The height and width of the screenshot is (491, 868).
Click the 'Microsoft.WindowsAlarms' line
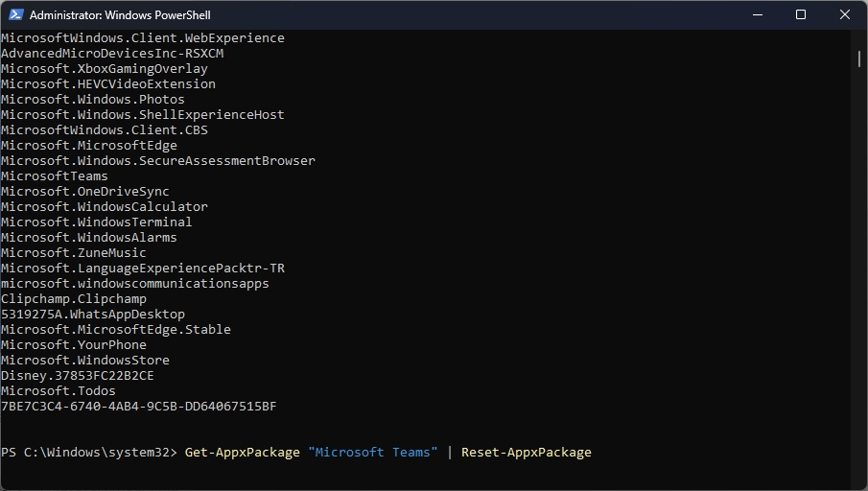click(x=89, y=238)
